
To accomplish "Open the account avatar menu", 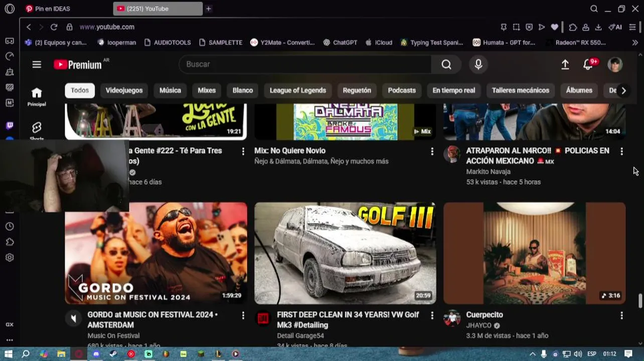I will [x=615, y=64].
